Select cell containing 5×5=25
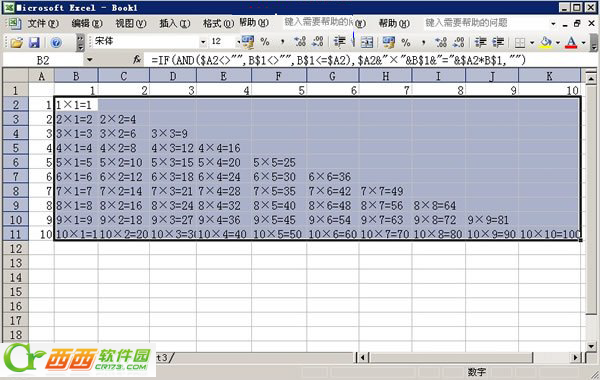The height and width of the screenshot is (380, 600). (x=279, y=162)
